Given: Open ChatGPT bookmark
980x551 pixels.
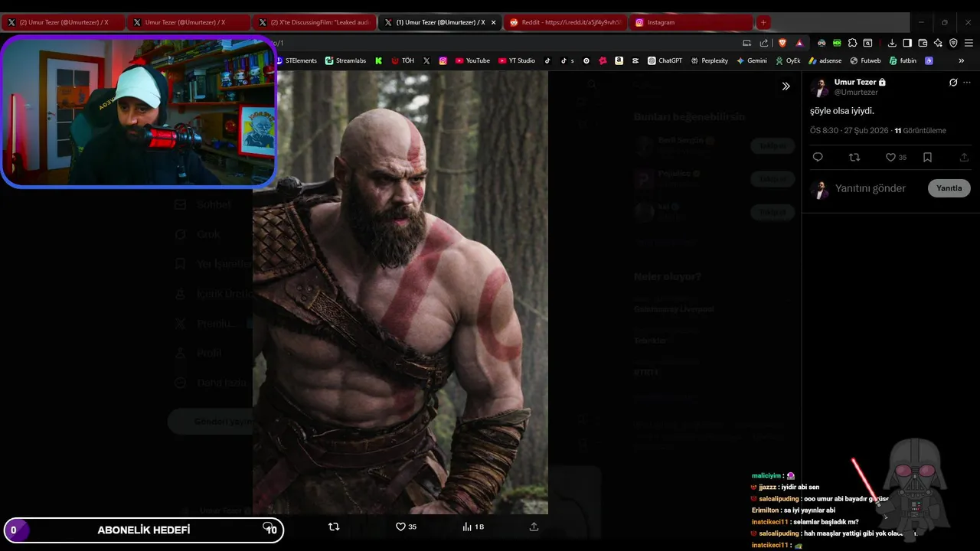Looking at the screenshot, I should (x=665, y=60).
